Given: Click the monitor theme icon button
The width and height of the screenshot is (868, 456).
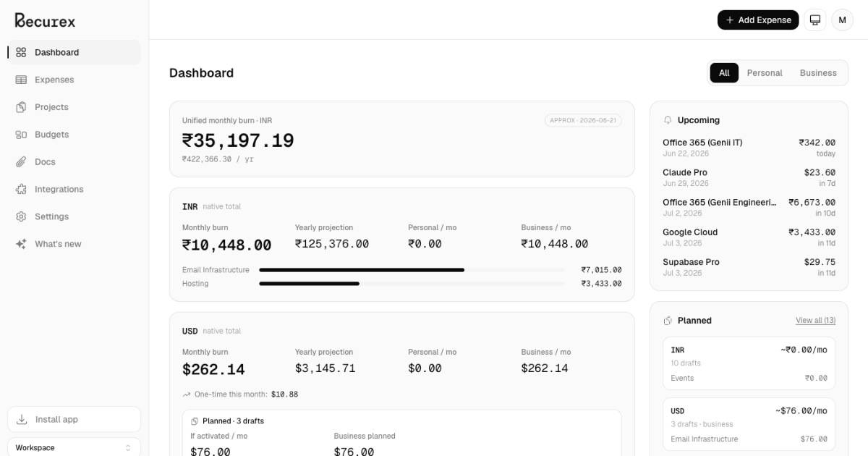Looking at the screenshot, I should [x=815, y=20].
